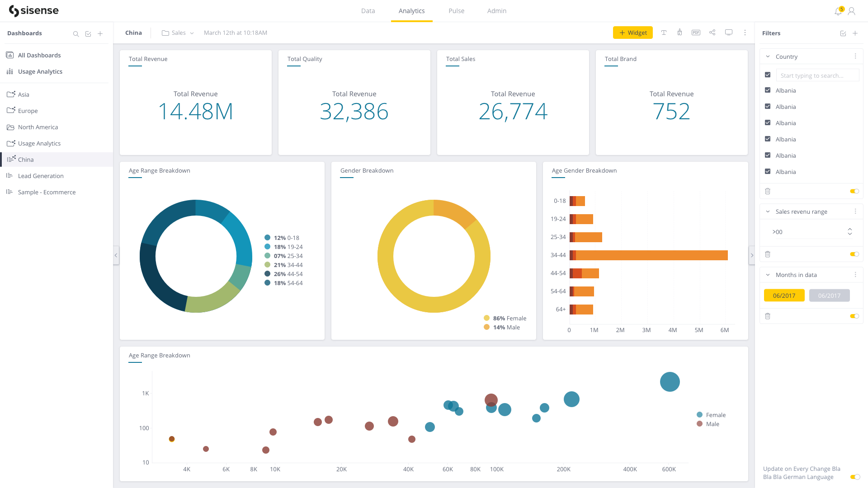Delete the Sales revenu range filter
The image size is (868, 488).
click(x=768, y=254)
